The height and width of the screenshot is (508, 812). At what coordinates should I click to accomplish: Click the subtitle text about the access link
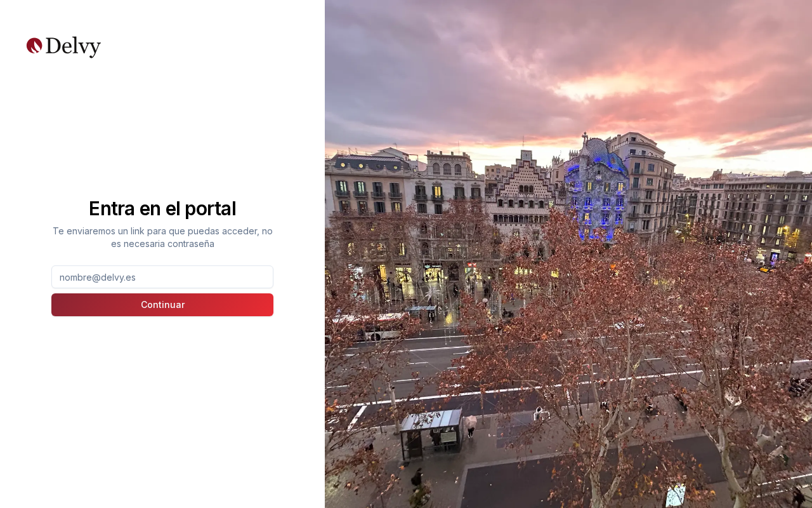click(x=162, y=237)
